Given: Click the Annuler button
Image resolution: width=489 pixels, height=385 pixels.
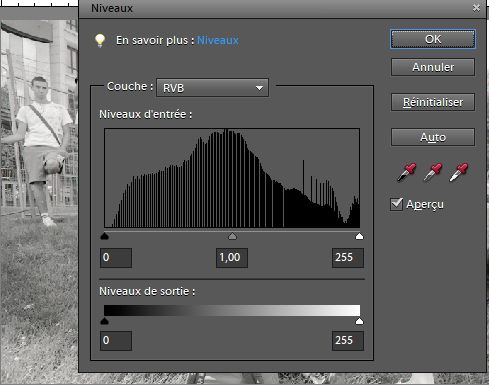Looking at the screenshot, I should coord(433,67).
